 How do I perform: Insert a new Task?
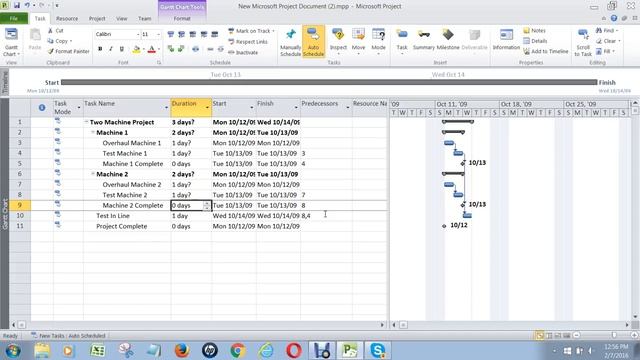tap(402, 42)
